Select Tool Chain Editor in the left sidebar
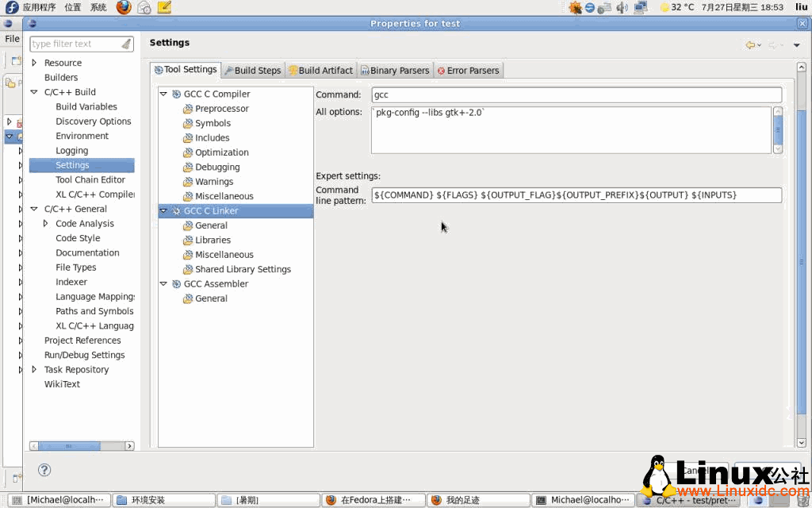Viewport: 812px width, 508px height. [x=90, y=179]
